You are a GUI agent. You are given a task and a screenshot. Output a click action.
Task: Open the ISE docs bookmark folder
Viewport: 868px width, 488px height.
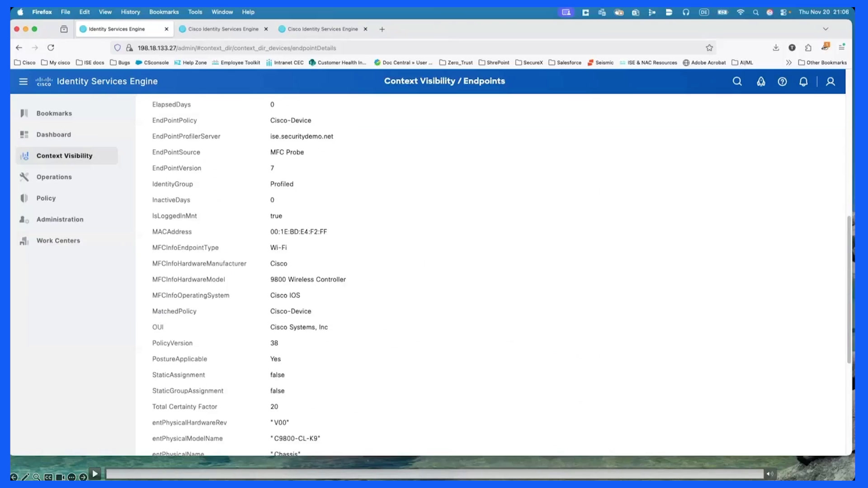coord(90,63)
